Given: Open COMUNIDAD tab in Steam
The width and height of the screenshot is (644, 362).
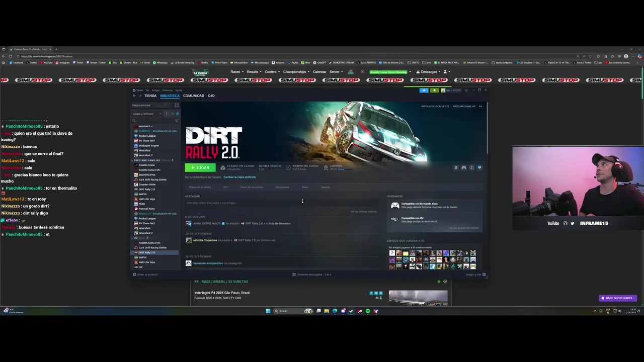Looking at the screenshot, I should tap(194, 96).
